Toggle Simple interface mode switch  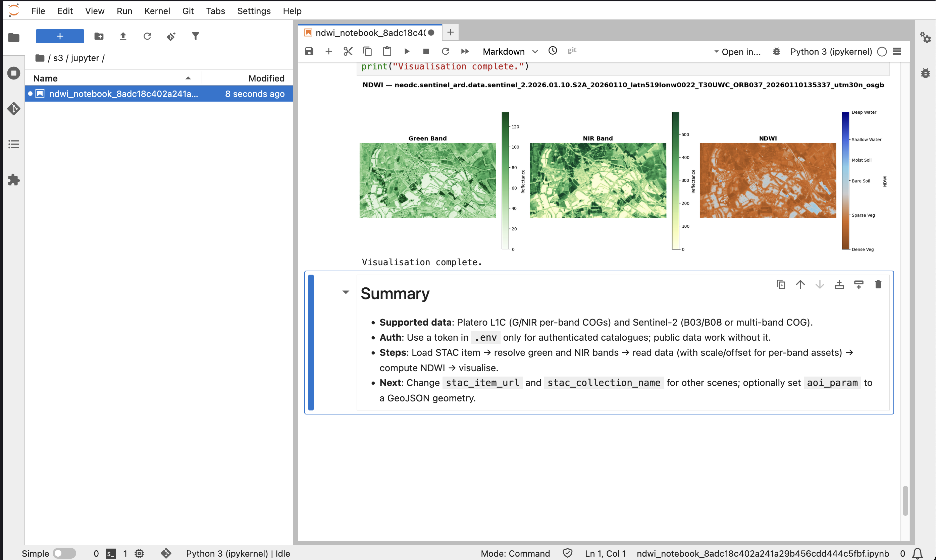pos(64,553)
